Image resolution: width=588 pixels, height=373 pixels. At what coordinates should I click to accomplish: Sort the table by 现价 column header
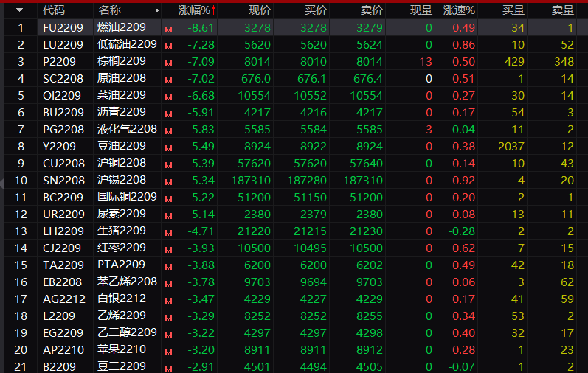[260, 10]
